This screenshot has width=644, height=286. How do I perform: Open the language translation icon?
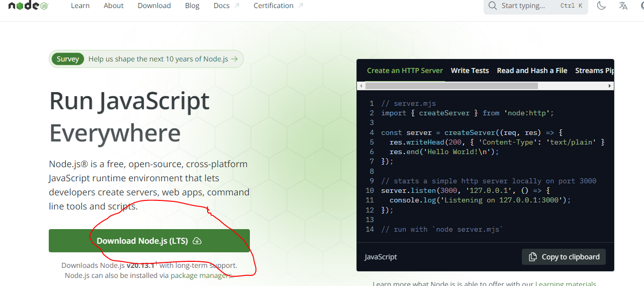click(623, 6)
